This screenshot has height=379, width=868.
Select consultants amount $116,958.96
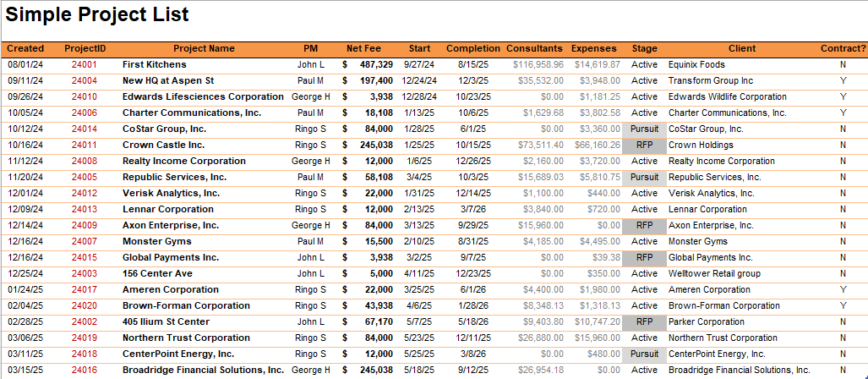click(x=538, y=65)
